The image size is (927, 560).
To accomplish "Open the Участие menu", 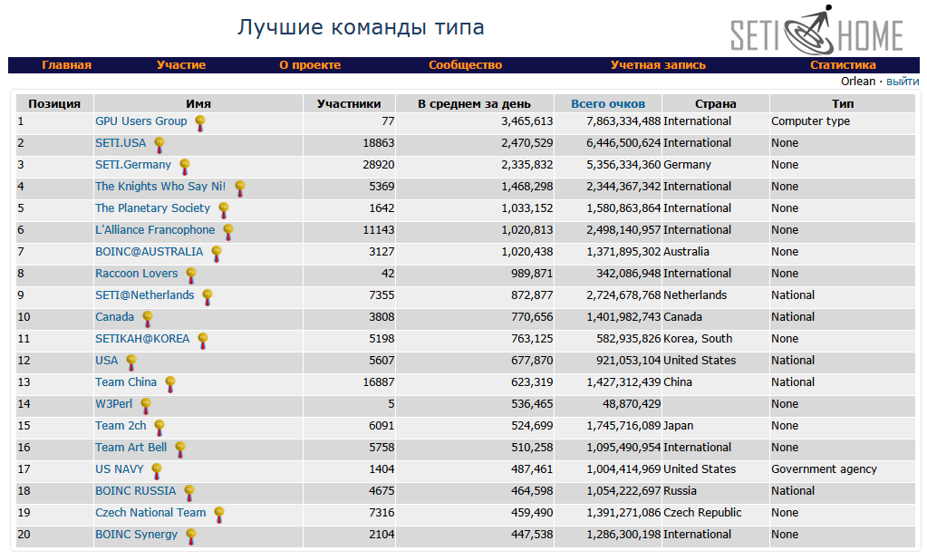I will [x=181, y=65].
